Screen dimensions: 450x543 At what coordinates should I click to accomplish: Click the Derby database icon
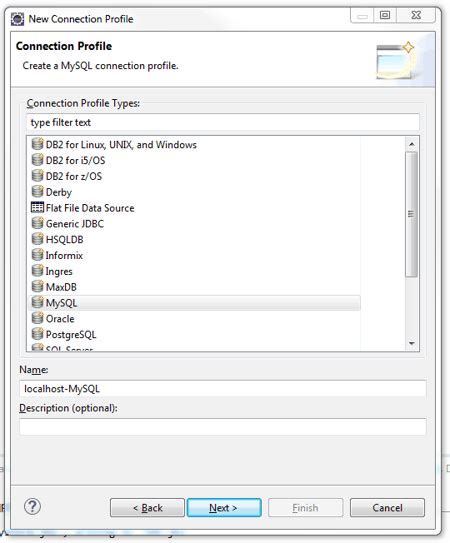point(37,192)
